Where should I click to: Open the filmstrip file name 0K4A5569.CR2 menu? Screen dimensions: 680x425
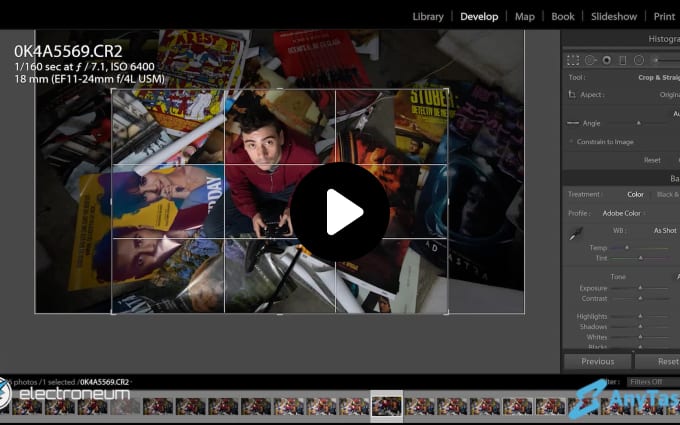[x=105, y=382]
